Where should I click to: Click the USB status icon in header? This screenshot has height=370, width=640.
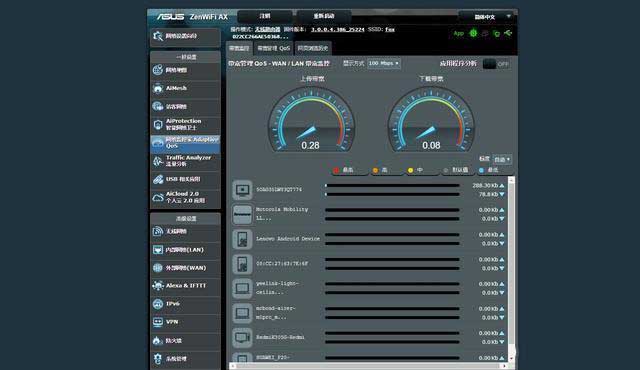click(x=508, y=33)
